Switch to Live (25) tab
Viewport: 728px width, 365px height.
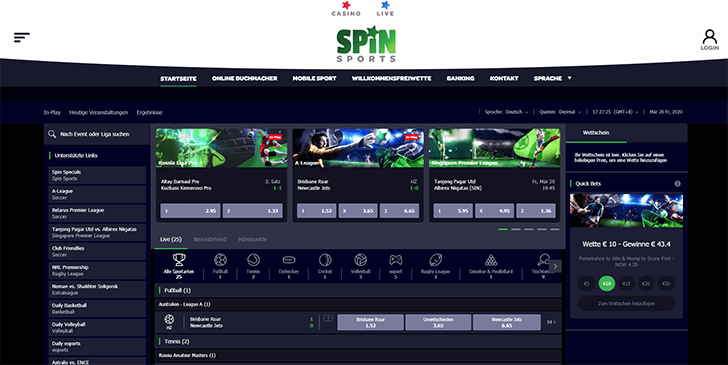coord(171,240)
